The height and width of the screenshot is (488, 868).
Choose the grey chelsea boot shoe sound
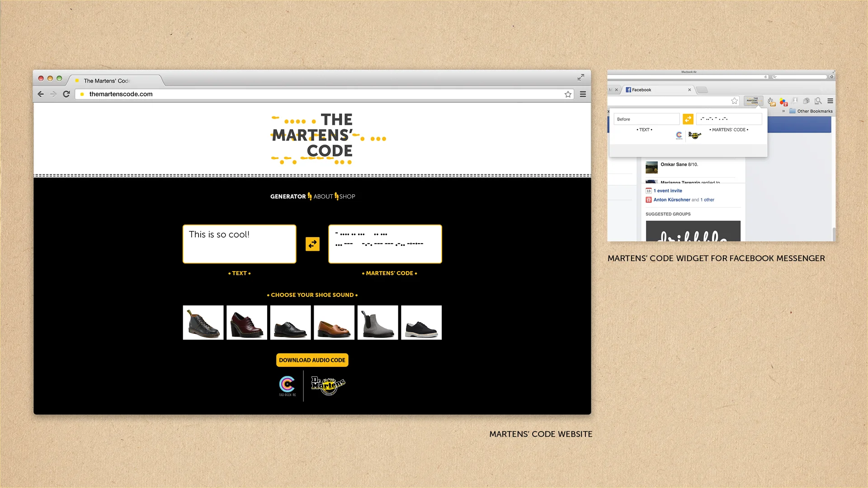click(378, 323)
